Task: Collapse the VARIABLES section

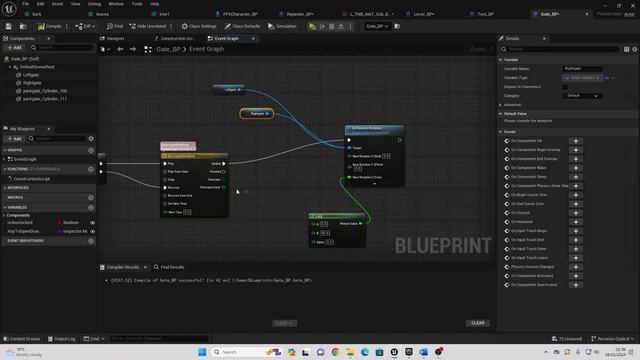Action: click(x=5, y=207)
